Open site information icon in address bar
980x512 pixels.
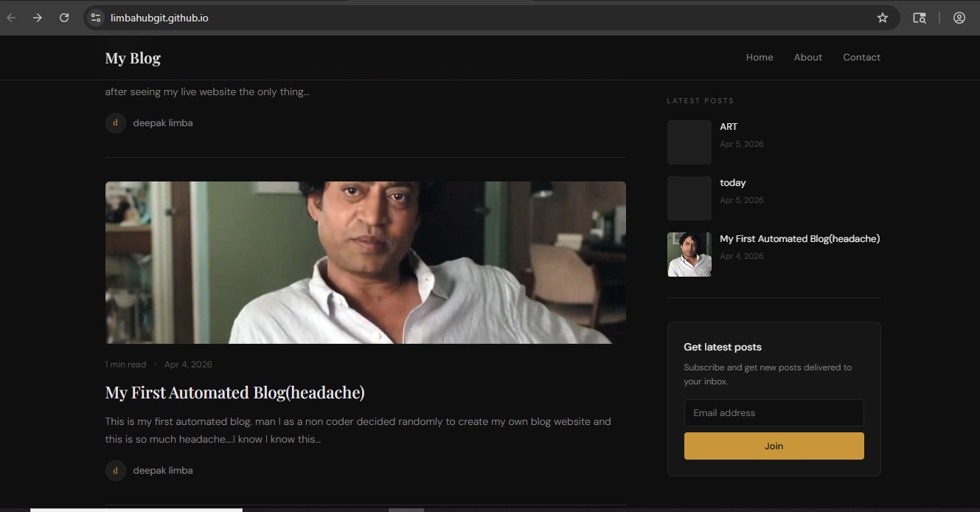[96, 18]
